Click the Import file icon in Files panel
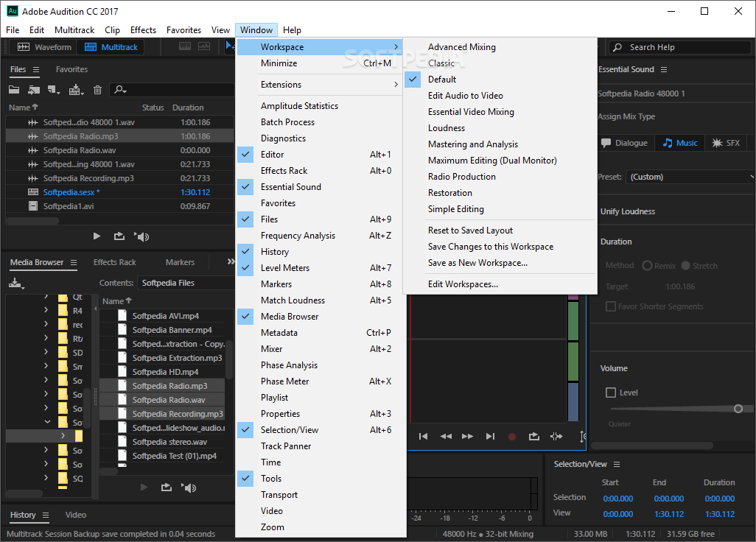This screenshot has width=756, height=542. tap(33, 90)
